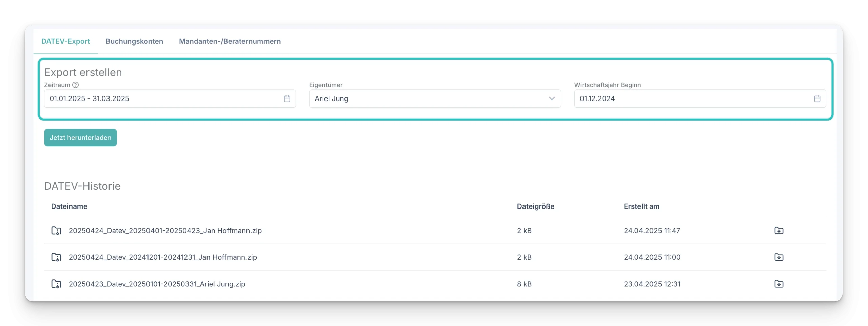Expand the Eigentümer dropdown arrow
868x326 pixels.
[551, 99]
